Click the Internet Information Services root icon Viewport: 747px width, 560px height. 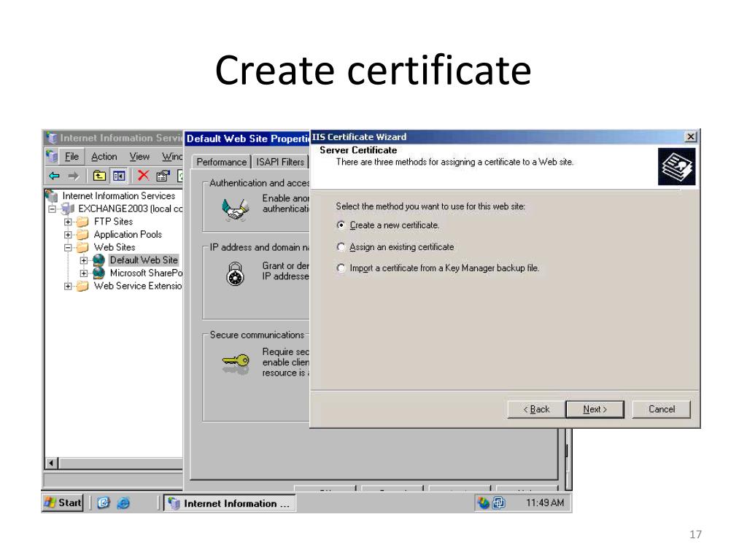coord(52,195)
